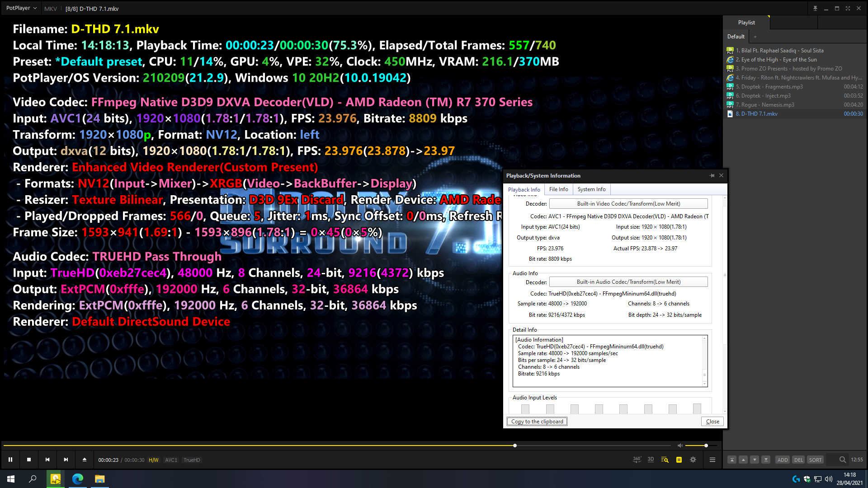
Task: Search the playlist with magnifier icon
Action: click(843, 460)
